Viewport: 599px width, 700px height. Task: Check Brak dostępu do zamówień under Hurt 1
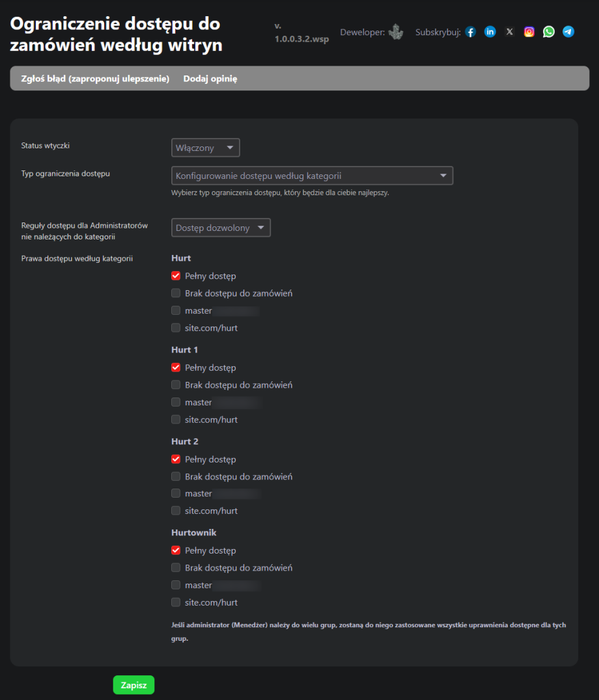176,385
